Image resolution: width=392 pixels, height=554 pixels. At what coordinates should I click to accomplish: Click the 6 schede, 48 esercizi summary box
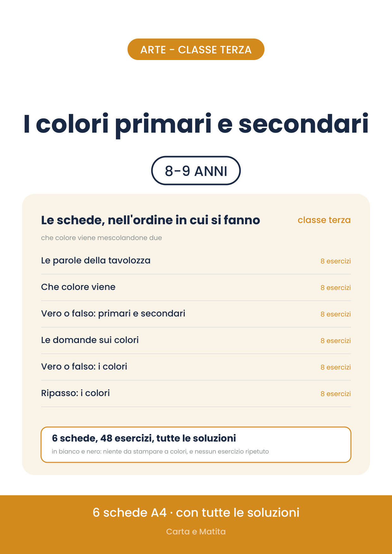point(196,445)
